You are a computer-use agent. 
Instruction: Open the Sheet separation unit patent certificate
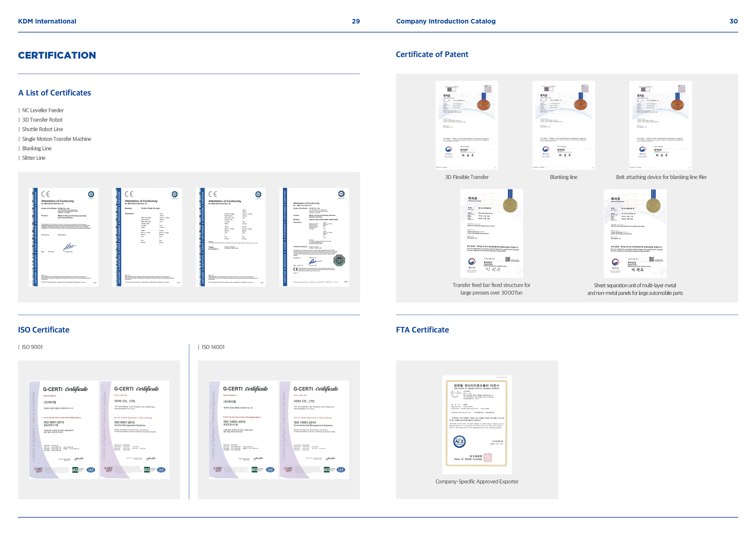pos(635,233)
